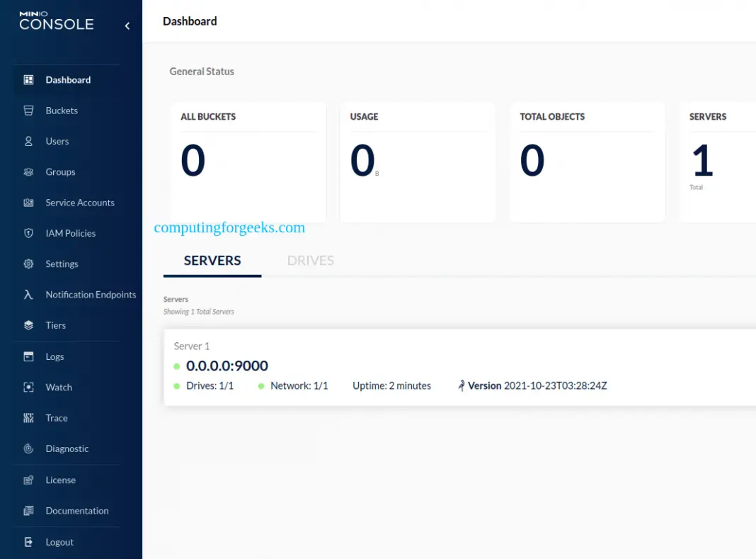Select the Tiers icon
756x559 pixels.
pos(28,325)
